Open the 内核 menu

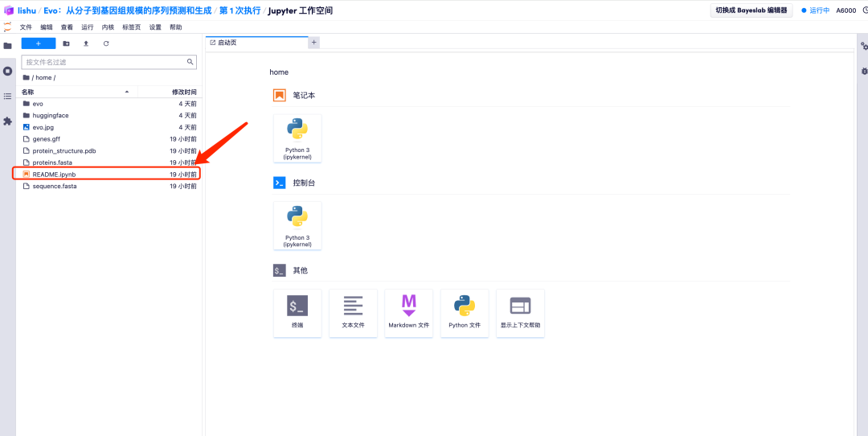(108, 27)
